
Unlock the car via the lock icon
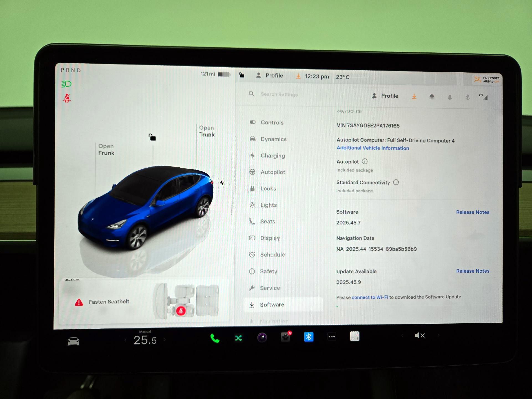(x=242, y=75)
